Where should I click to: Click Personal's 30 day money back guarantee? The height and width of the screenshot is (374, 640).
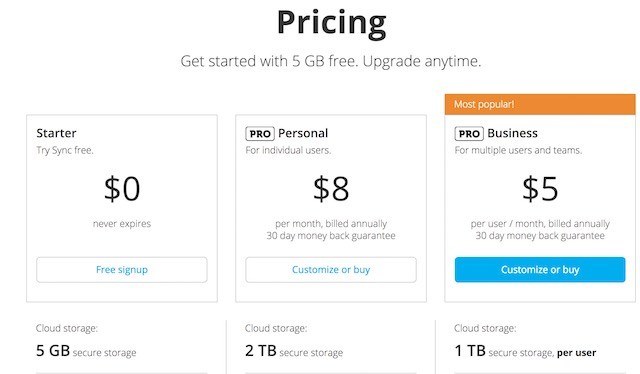tap(331, 236)
